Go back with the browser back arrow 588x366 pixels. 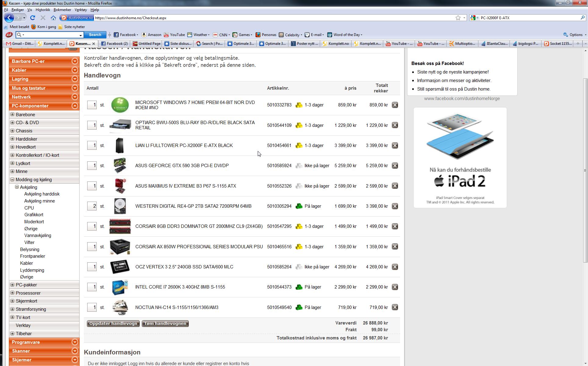coord(9,18)
